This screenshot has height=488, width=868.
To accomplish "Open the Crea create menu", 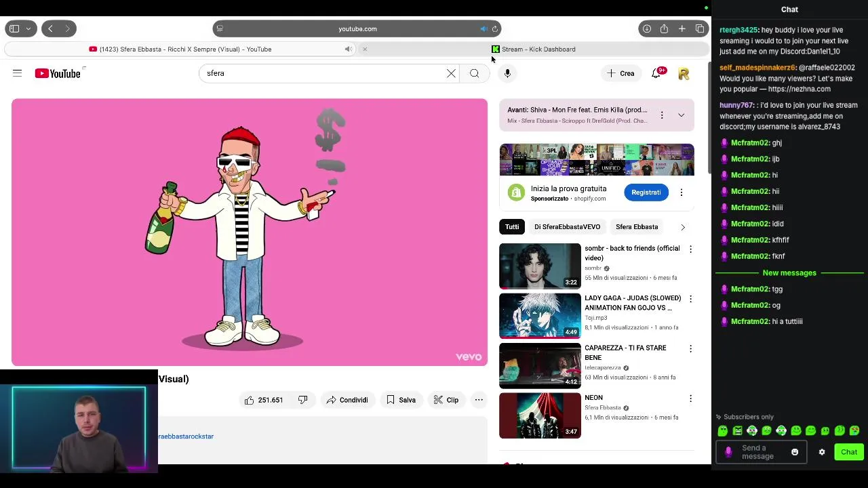I will point(621,73).
